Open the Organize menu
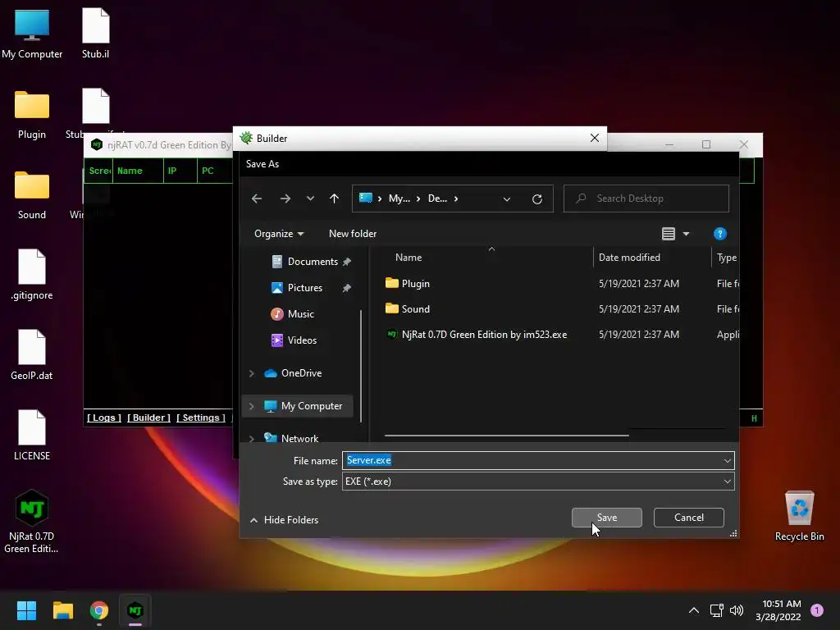840x630 pixels. [279, 234]
